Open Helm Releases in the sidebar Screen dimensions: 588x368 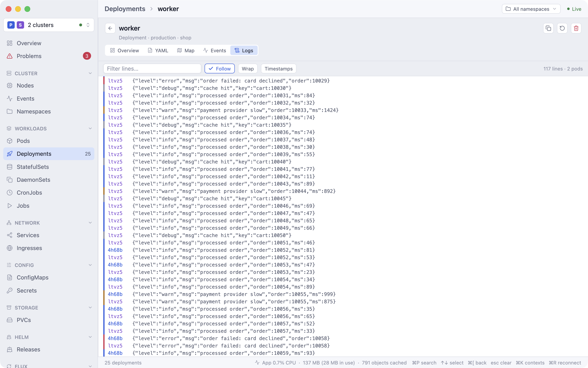pyautogui.click(x=49, y=349)
